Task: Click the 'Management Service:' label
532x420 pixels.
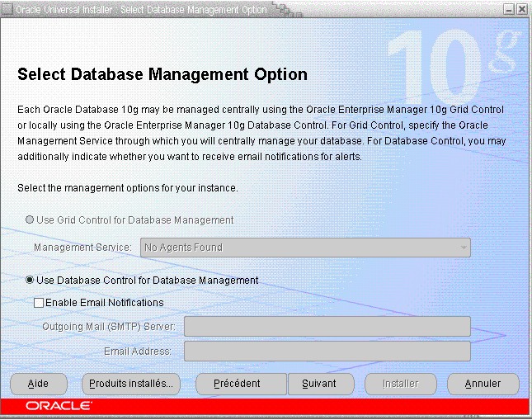Action: [x=82, y=248]
